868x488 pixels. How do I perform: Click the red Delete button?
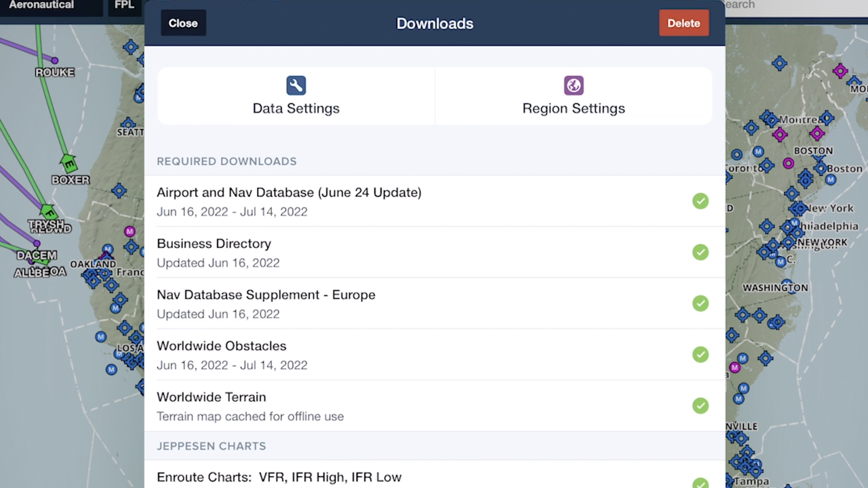click(x=684, y=23)
